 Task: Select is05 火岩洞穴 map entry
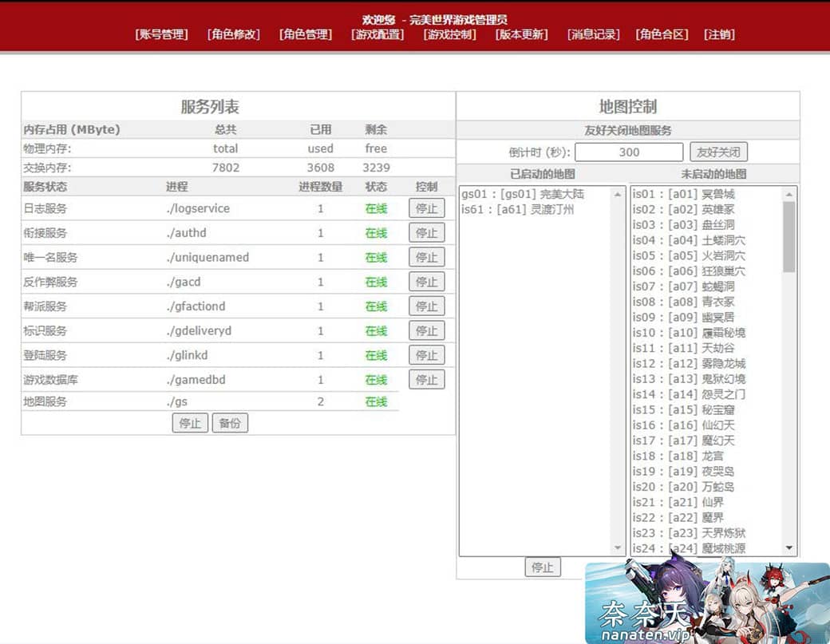[706, 255]
